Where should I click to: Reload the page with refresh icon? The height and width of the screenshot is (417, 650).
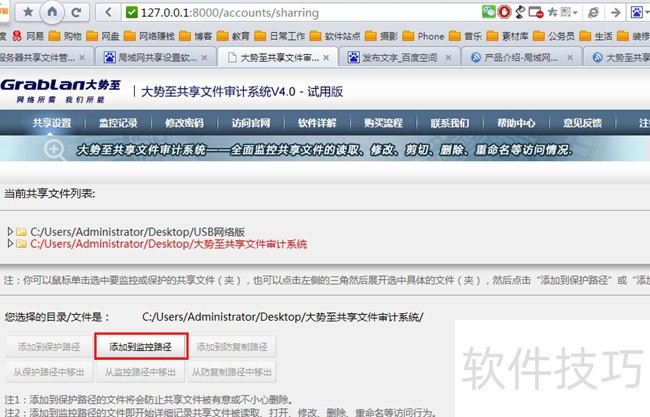tap(76, 12)
